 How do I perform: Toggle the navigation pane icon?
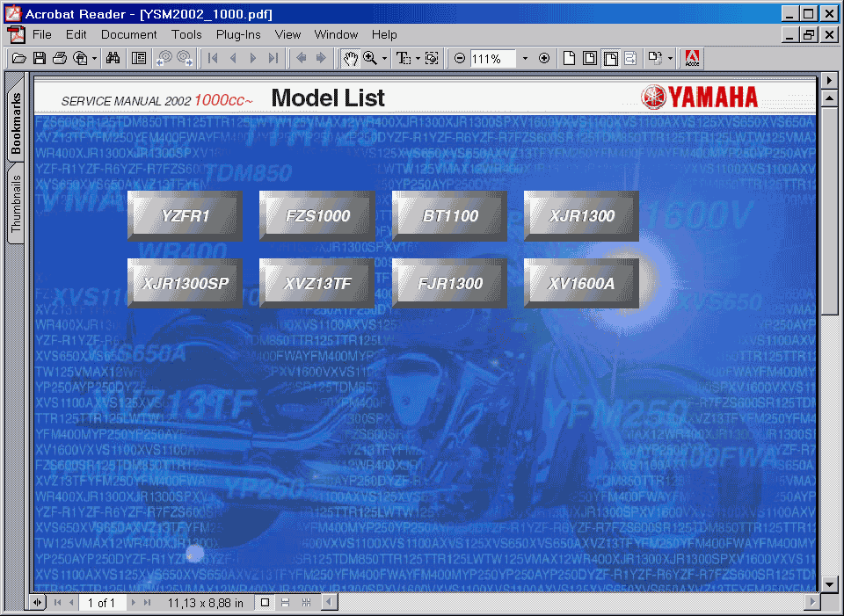click(139, 58)
